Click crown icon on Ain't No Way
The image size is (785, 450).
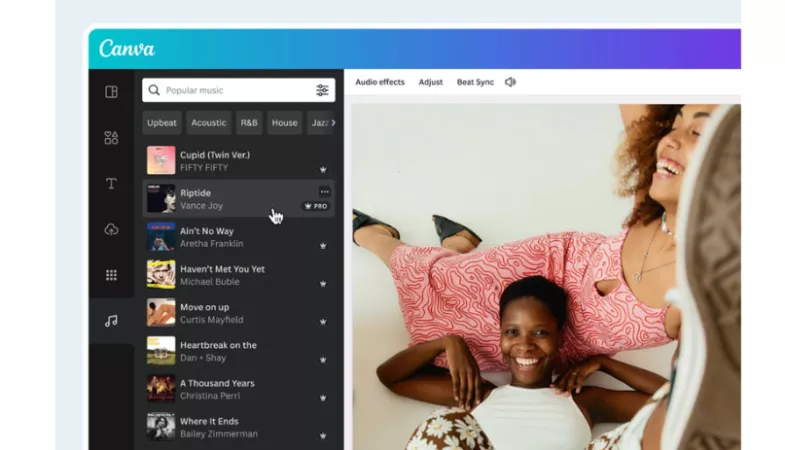coord(323,246)
